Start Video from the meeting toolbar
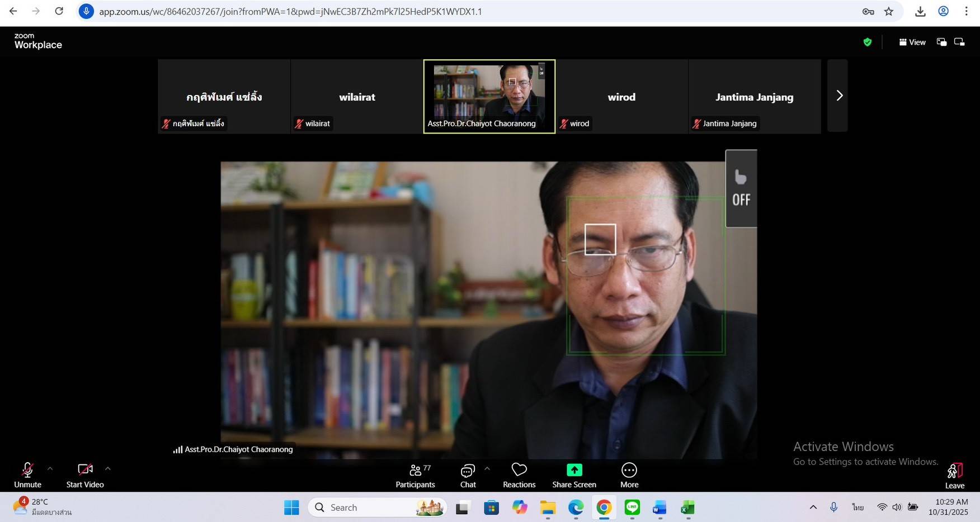980x522 pixels. pyautogui.click(x=85, y=475)
